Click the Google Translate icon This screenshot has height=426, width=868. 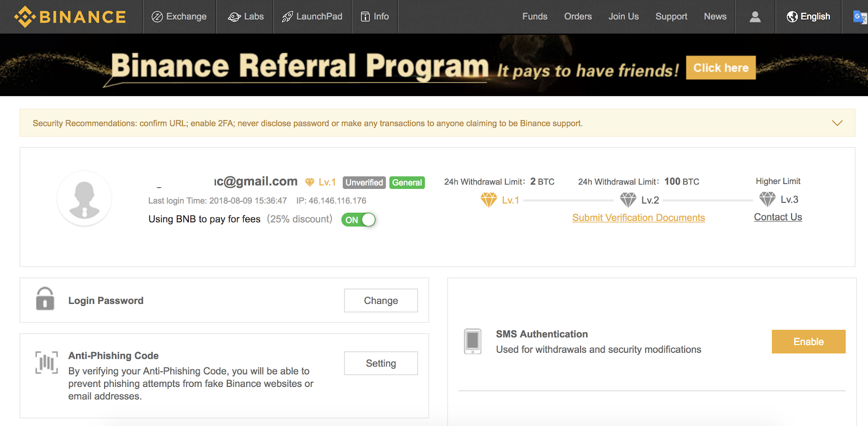coord(860,17)
